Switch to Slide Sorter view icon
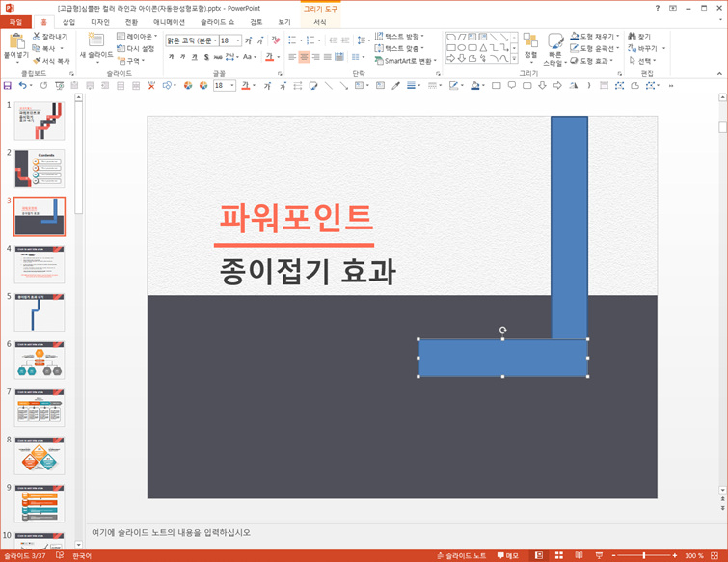728x562 pixels. pos(559,555)
